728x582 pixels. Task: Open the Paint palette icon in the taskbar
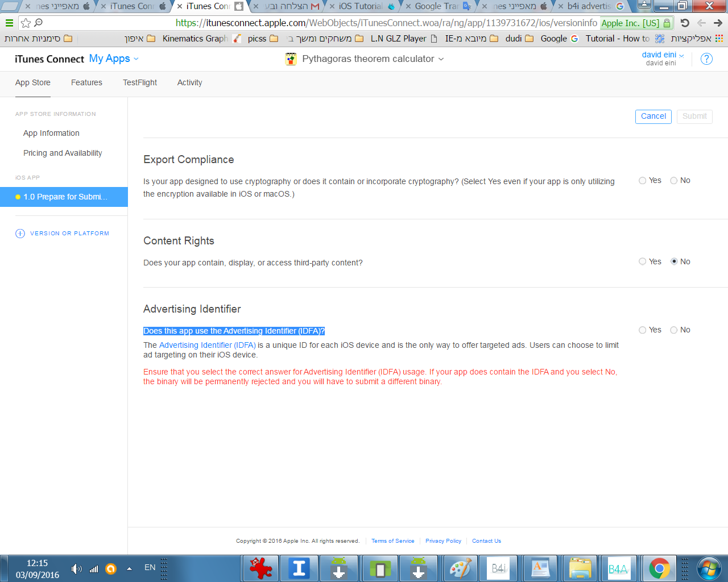[x=460, y=568]
